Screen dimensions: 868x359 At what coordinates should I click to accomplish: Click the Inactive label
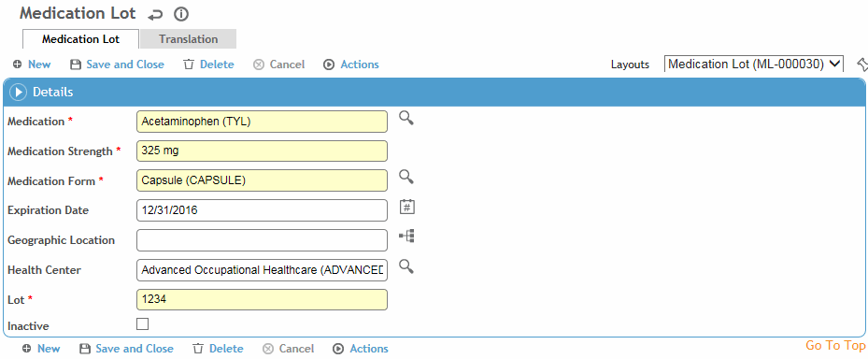(x=28, y=326)
